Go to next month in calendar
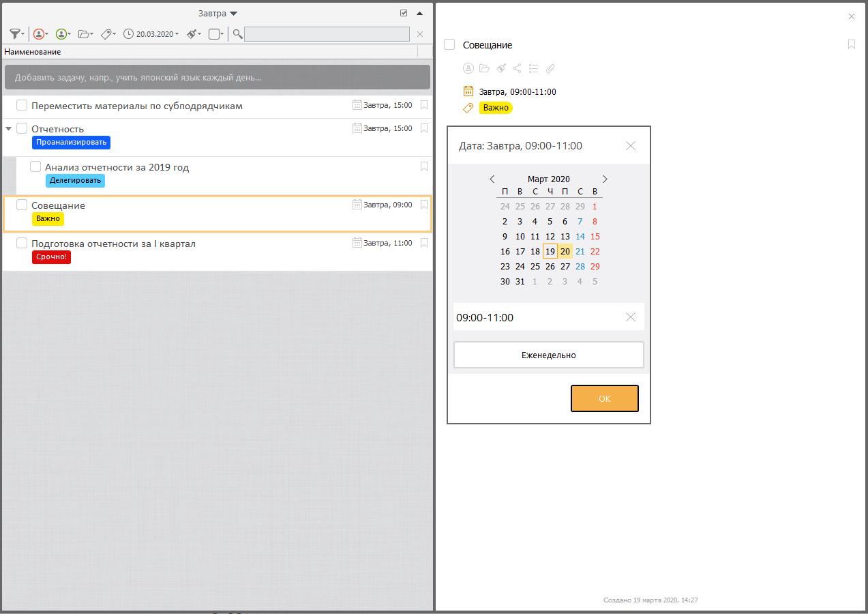 (604, 179)
